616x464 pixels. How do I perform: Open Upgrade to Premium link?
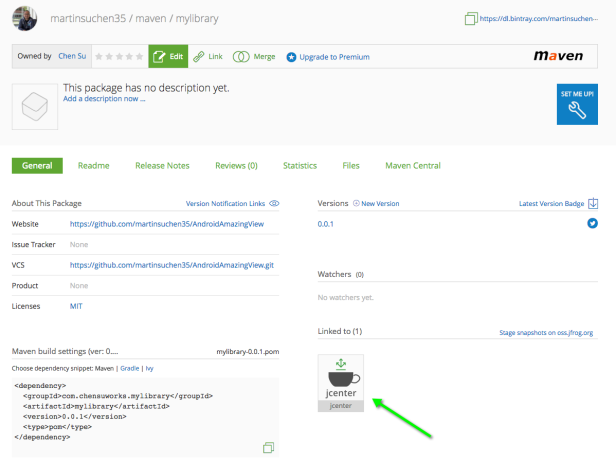point(334,57)
